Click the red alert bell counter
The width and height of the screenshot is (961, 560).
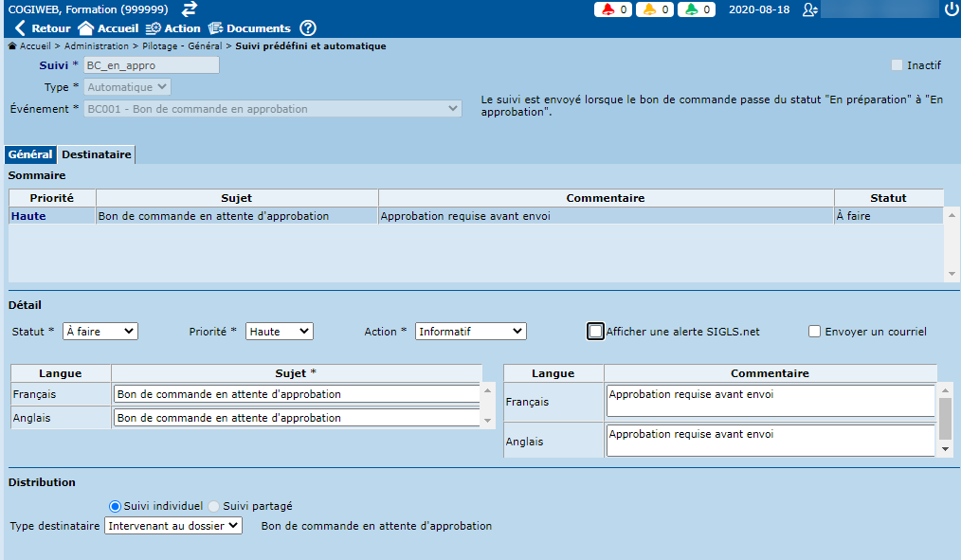point(612,9)
